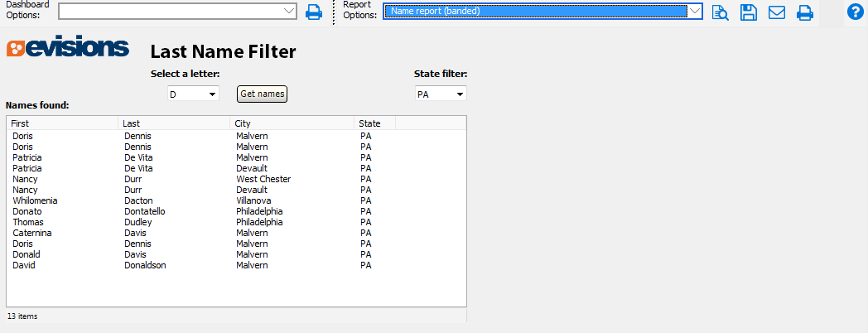Email the report via the envelope icon

pyautogui.click(x=777, y=12)
